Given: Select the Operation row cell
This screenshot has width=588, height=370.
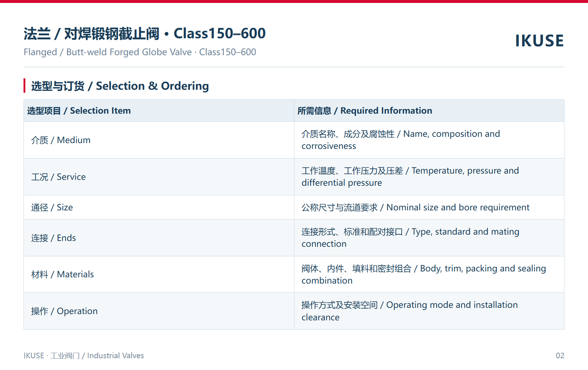Looking at the screenshot, I should tap(159, 311).
